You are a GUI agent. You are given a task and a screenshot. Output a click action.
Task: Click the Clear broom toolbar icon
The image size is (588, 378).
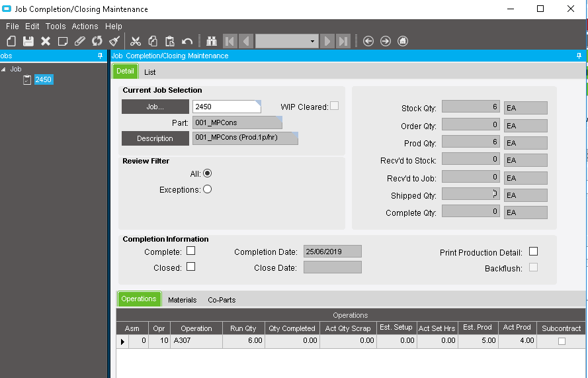(114, 41)
